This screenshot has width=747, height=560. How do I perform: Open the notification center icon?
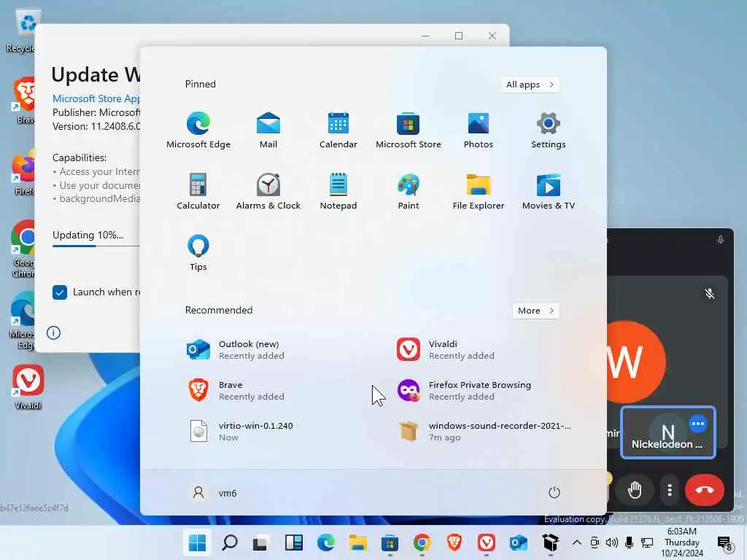click(724, 543)
